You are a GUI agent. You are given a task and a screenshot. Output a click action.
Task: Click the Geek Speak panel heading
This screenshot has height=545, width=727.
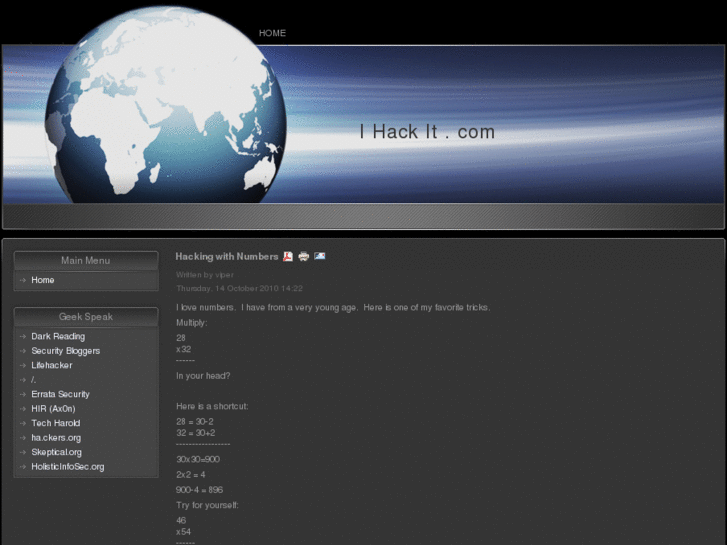(x=86, y=317)
